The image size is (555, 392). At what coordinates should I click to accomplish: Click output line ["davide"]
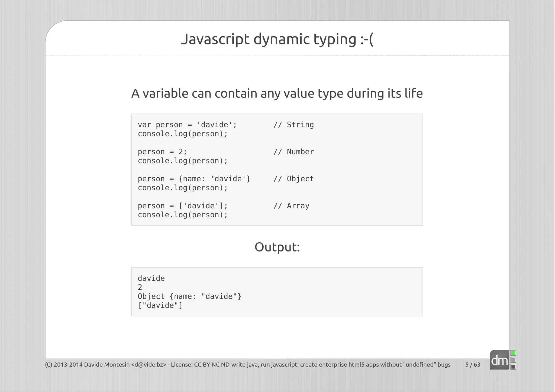pyautogui.click(x=160, y=306)
